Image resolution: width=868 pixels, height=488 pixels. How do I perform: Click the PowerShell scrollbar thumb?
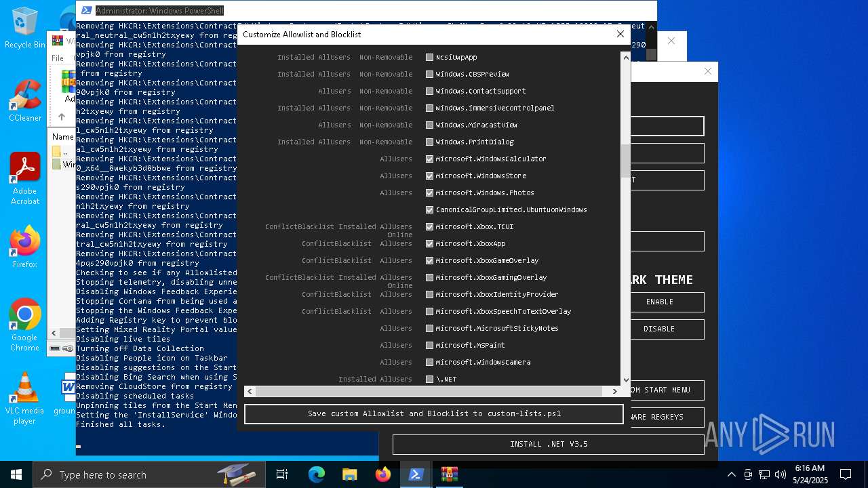click(x=651, y=54)
